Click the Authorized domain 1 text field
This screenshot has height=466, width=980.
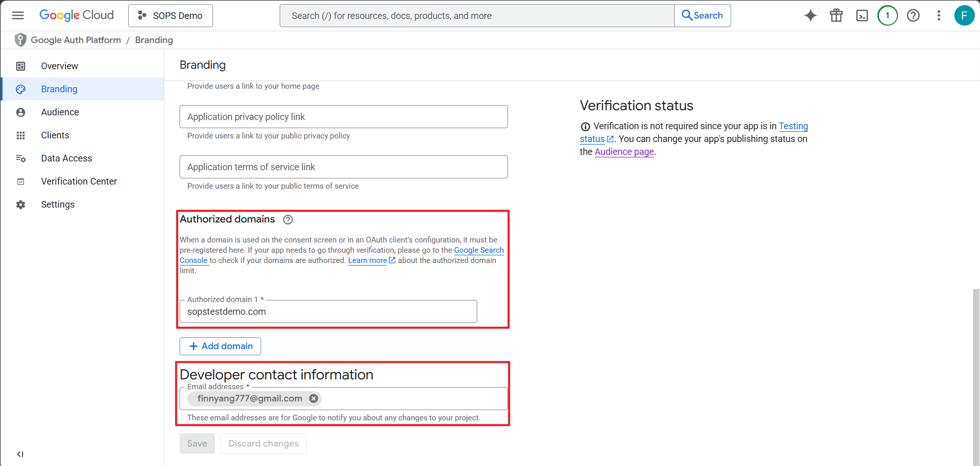[x=328, y=312]
